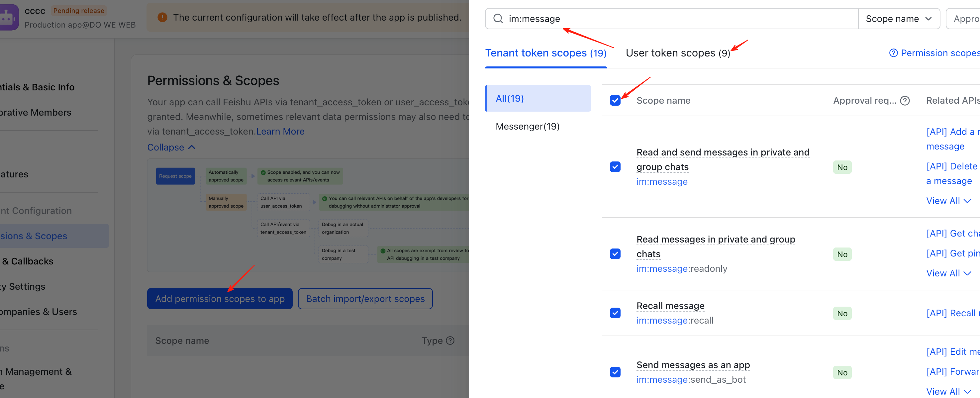Uncheck the select-all Scope name checkbox
Viewport: 980px width, 398px height.
click(615, 100)
